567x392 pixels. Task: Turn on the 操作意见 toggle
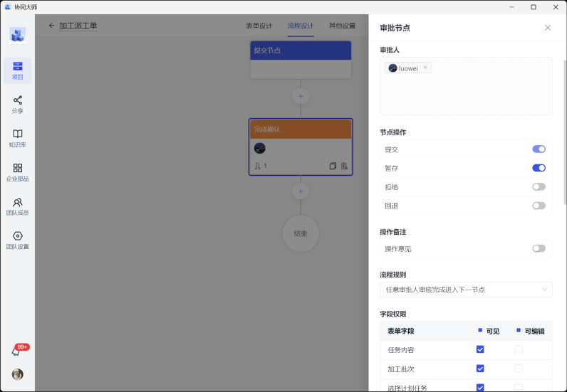click(539, 248)
